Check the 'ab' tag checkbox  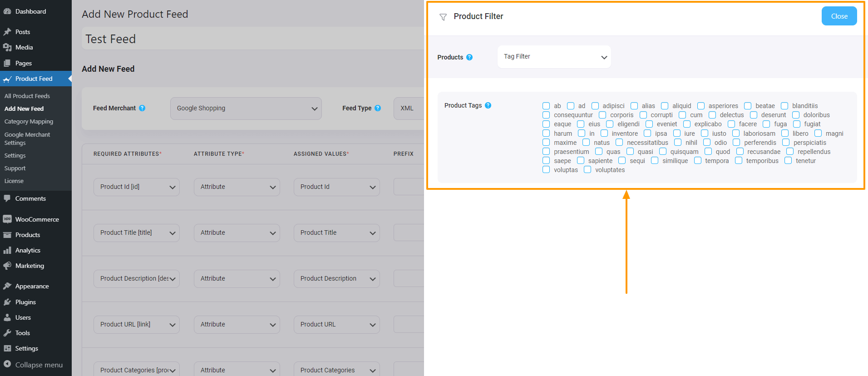click(546, 106)
